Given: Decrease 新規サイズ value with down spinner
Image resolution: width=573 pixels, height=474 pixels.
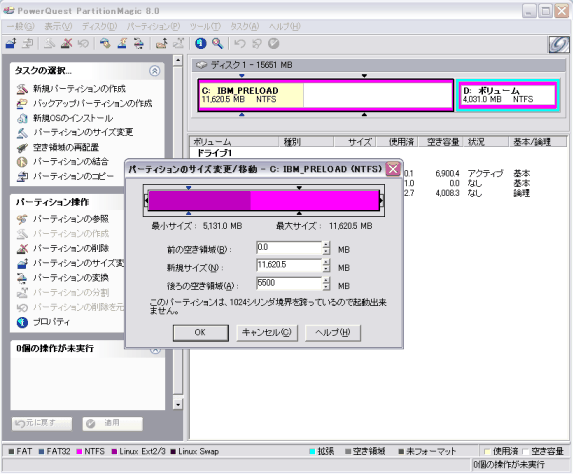Looking at the screenshot, I should [x=326, y=269].
